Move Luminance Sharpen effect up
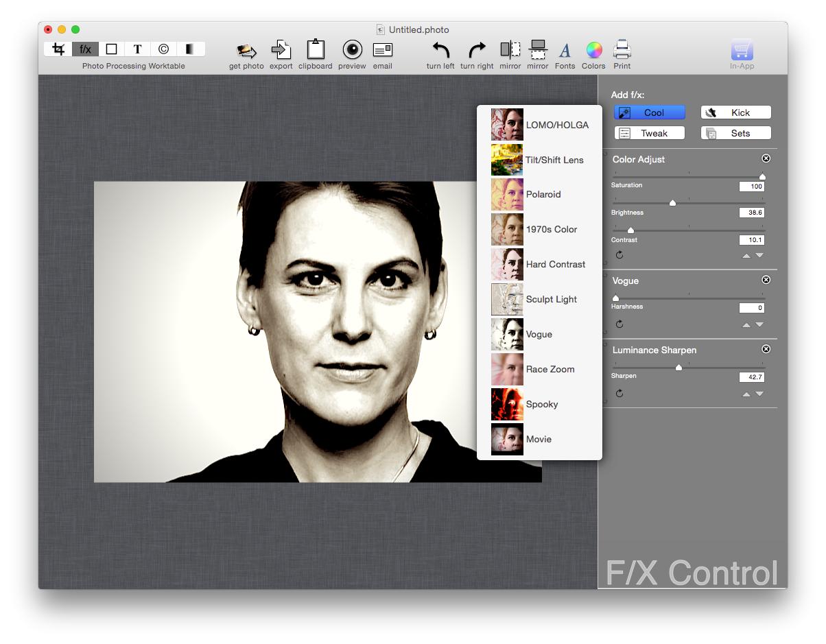The image size is (826, 644). coord(746,394)
